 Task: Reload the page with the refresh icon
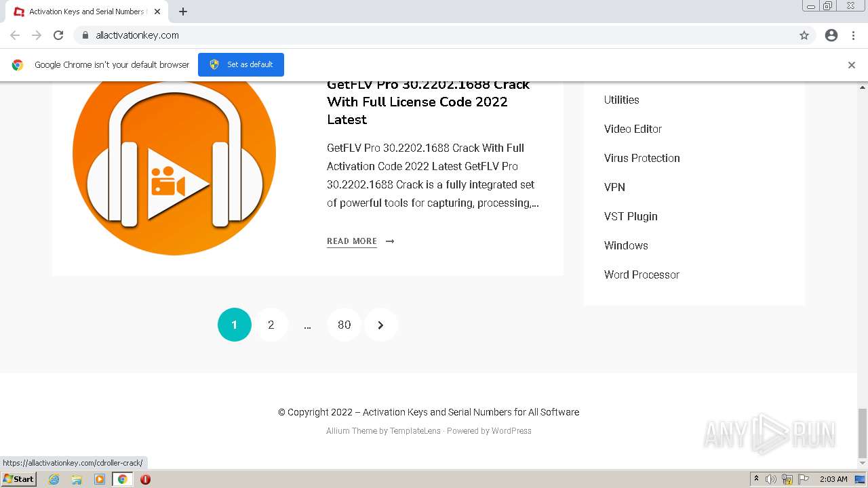(58, 35)
